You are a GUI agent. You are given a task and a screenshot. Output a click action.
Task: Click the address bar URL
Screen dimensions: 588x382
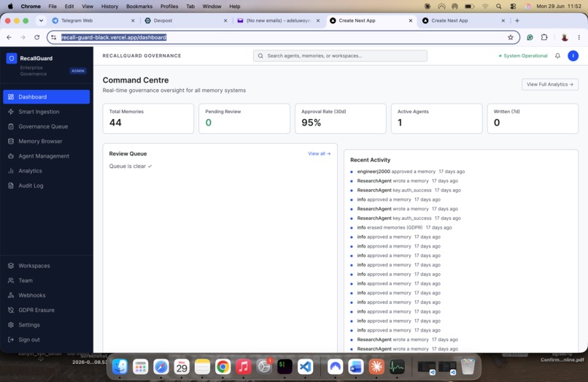coord(114,37)
